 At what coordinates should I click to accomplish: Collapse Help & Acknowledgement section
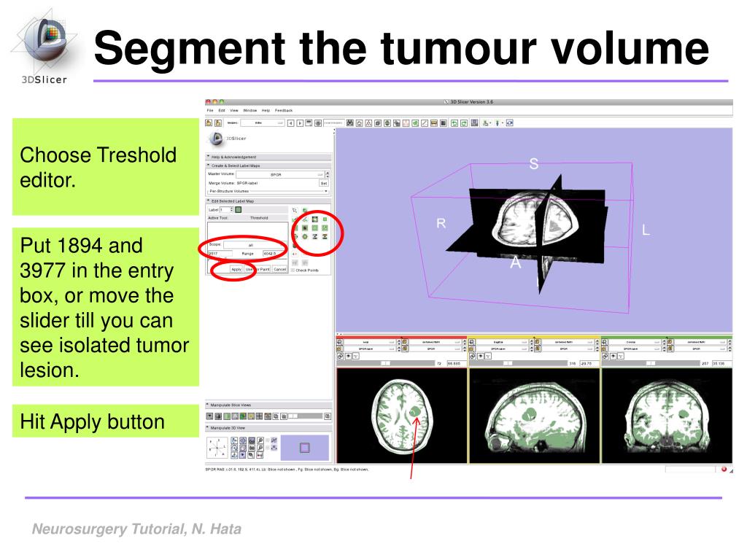[268, 157]
